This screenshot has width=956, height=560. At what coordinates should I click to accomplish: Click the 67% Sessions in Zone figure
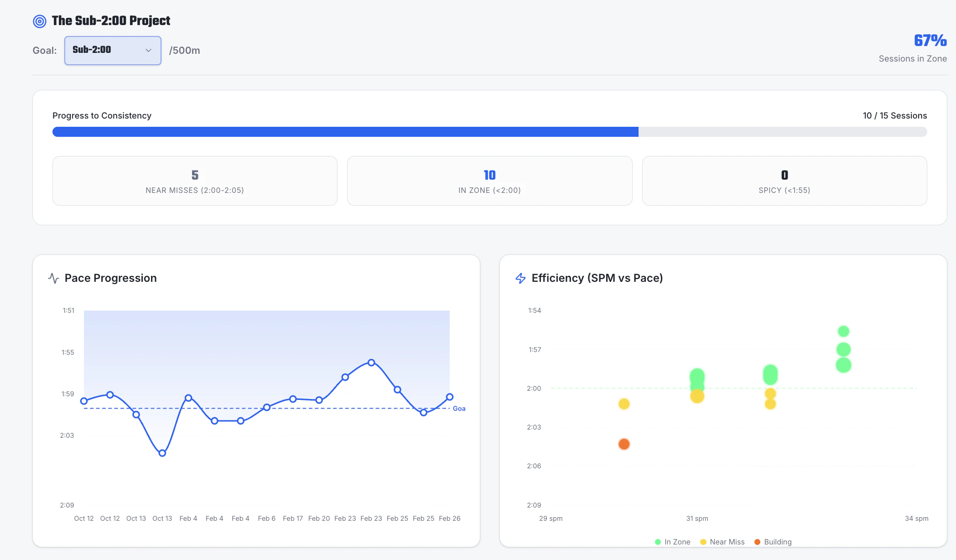pyautogui.click(x=930, y=41)
